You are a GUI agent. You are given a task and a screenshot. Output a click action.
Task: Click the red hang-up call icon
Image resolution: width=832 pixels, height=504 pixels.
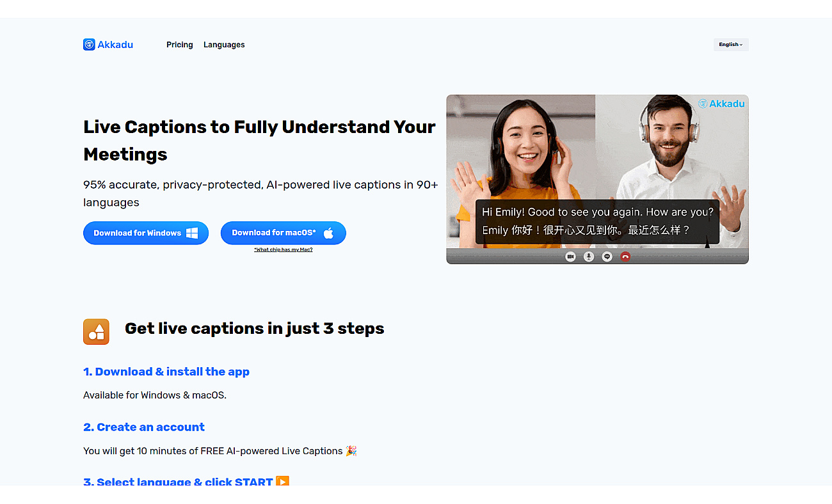(x=625, y=256)
